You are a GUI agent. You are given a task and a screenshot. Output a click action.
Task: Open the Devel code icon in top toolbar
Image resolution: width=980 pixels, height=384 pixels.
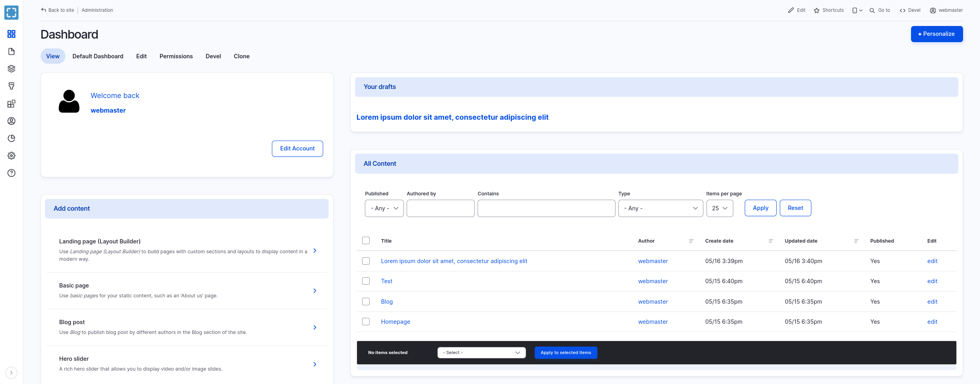[x=903, y=10]
